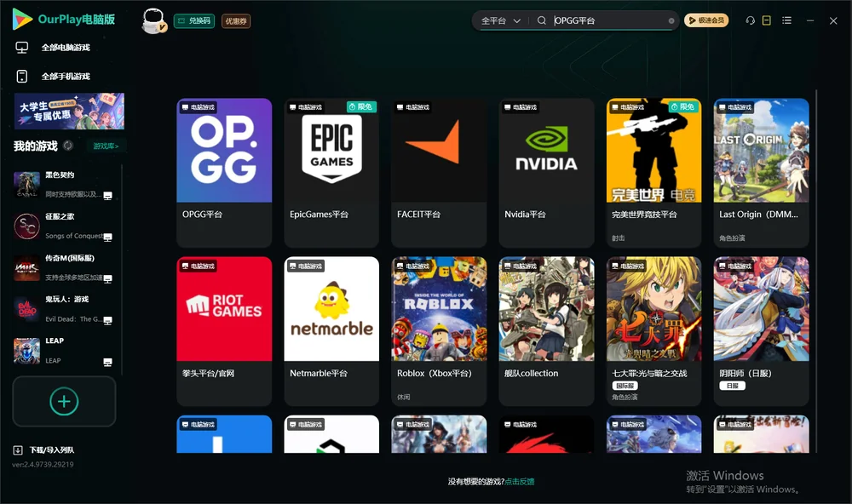The height and width of the screenshot is (504, 852).
Task: Open the 游戏库> link
Action: pyautogui.click(x=106, y=146)
